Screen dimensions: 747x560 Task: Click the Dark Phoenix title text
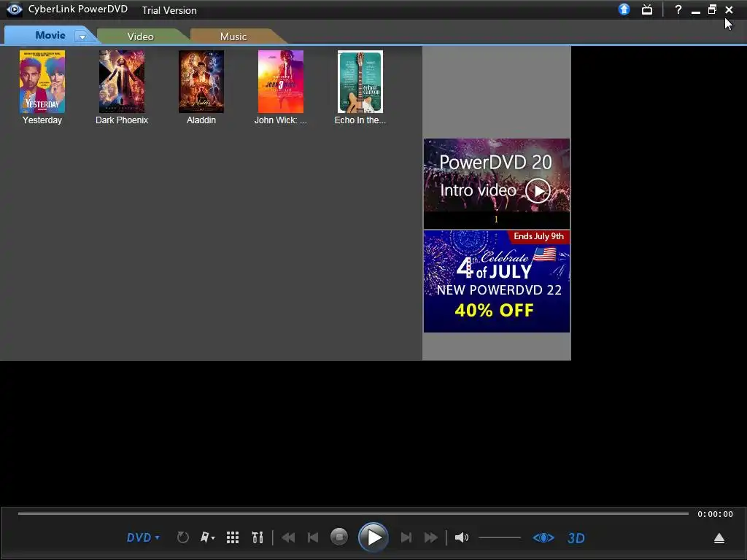(122, 120)
